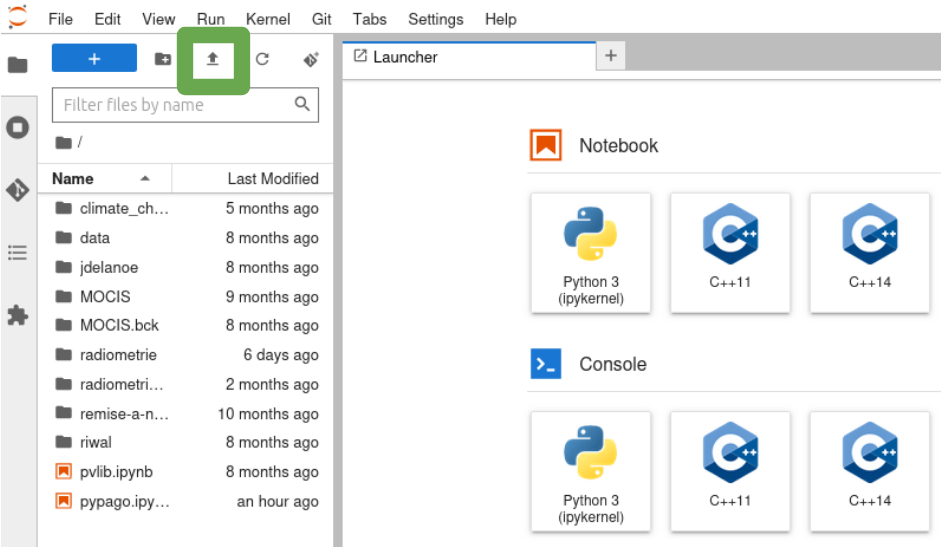This screenshot has width=941, height=547.
Task: Open the Kernel menu
Action: coord(268,19)
